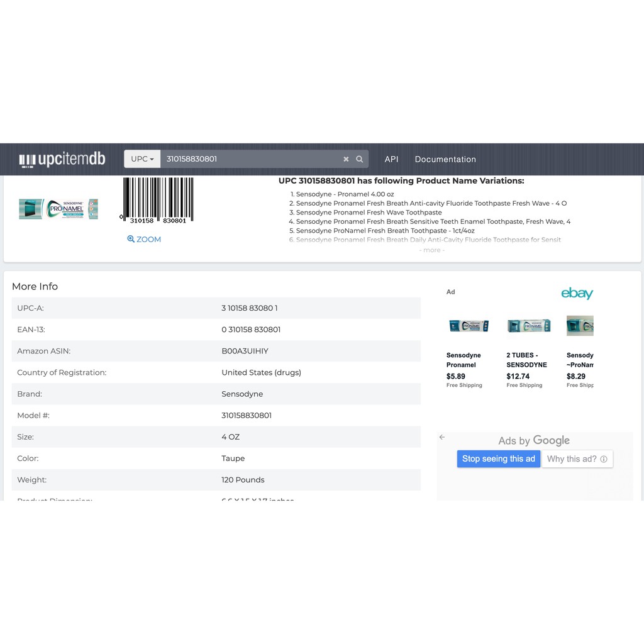The height and width of the screenshot is (644, 644).
Task: Open the API menu item
Action: tap(391, 159)
